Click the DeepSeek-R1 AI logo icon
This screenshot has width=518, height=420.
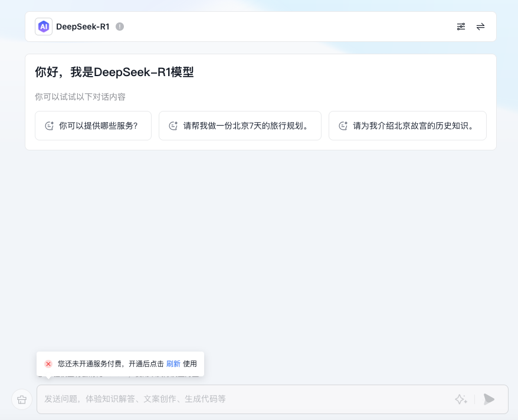(44, 27)
